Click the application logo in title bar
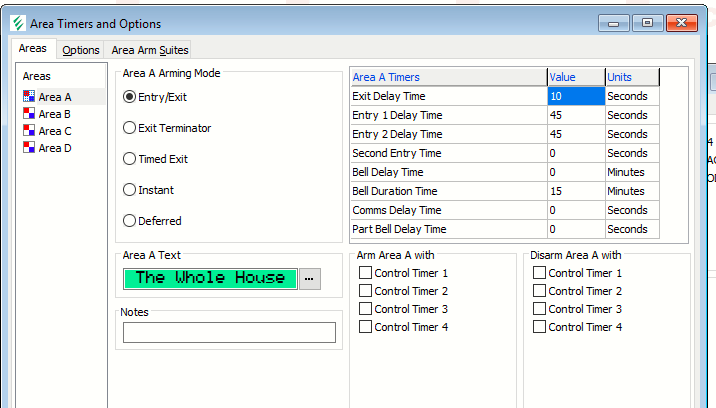Image resolution: width=716 pixels, height=408 pixels. 18,23
